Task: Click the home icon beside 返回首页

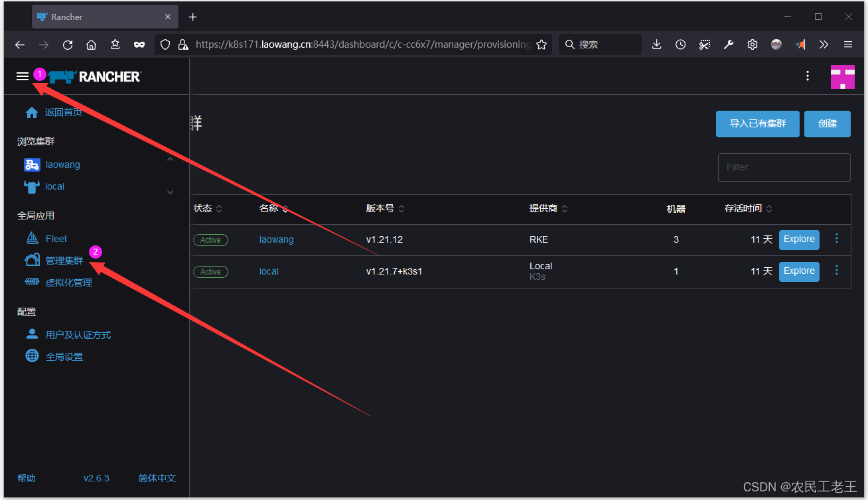Action: click(32, 111)
